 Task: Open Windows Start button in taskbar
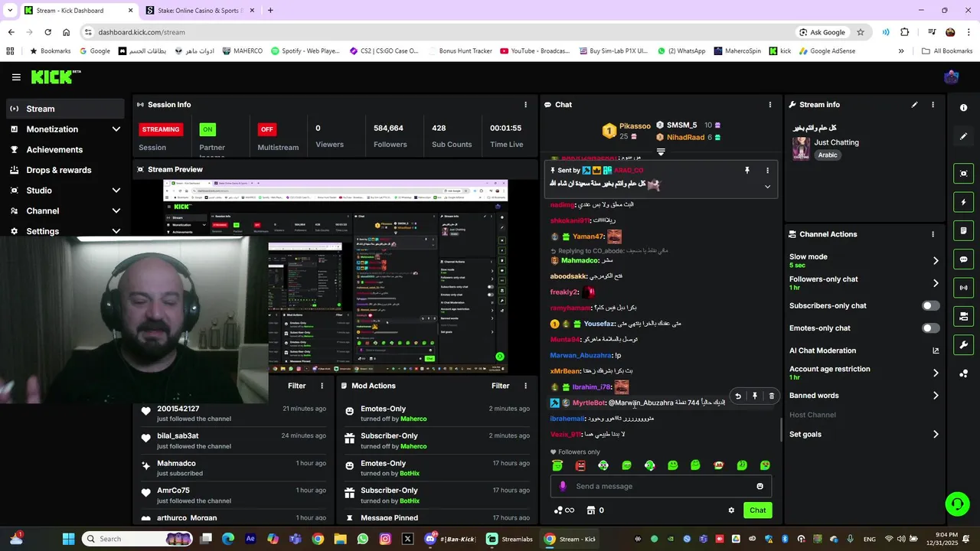[x=68, y=539]
